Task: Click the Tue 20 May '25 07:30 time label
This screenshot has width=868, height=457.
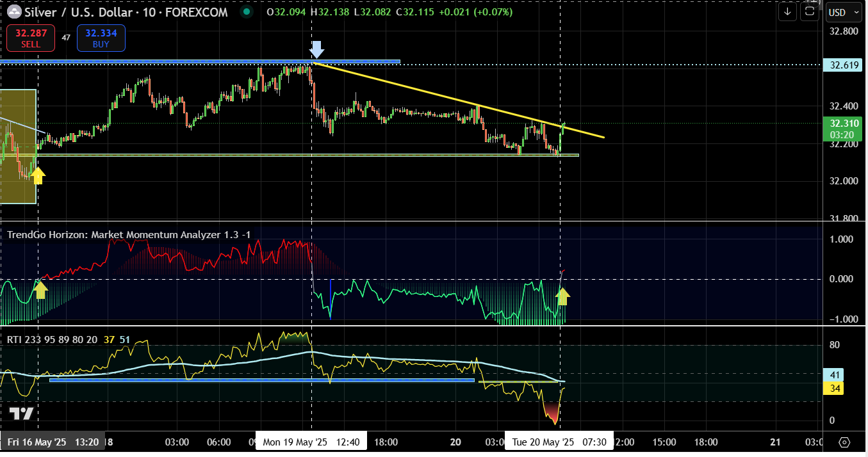Action: 559,442
